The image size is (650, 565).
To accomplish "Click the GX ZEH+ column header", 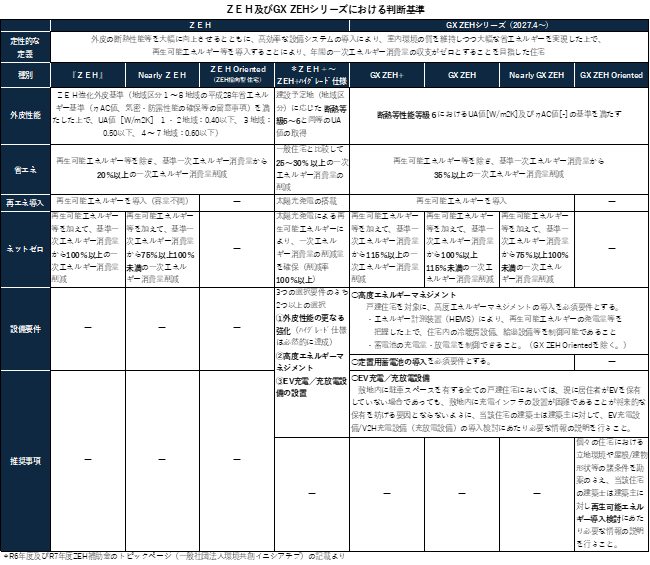I will [387, 75].
